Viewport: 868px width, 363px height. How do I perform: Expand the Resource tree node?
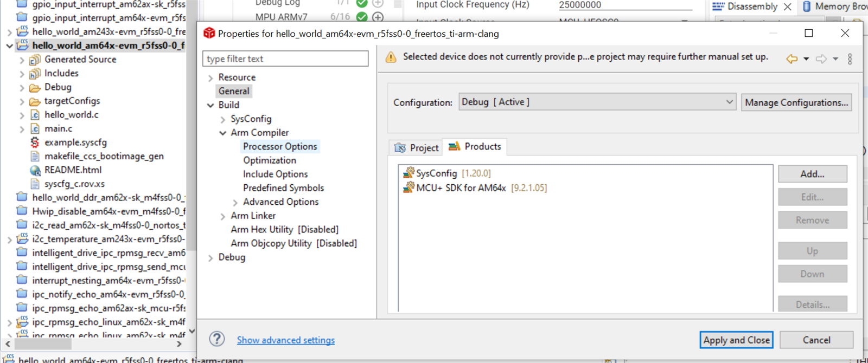click(x=210, y=78)
